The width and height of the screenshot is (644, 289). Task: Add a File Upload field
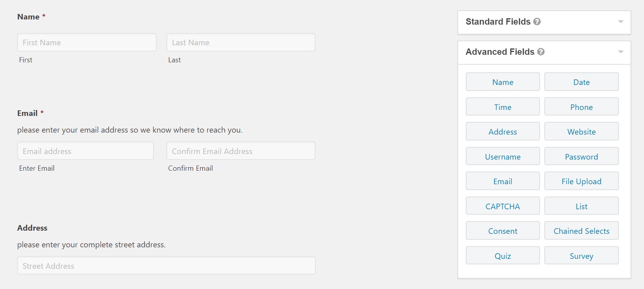[x=581, y=181]
